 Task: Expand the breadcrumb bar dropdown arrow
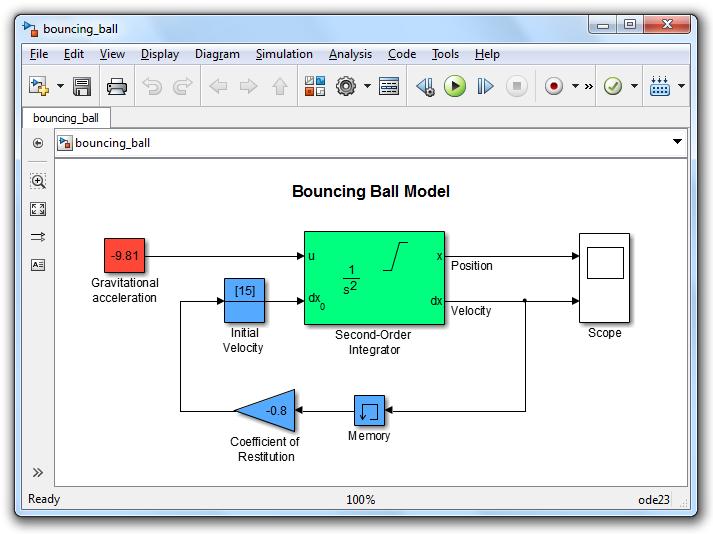click(x=677, y=141)
